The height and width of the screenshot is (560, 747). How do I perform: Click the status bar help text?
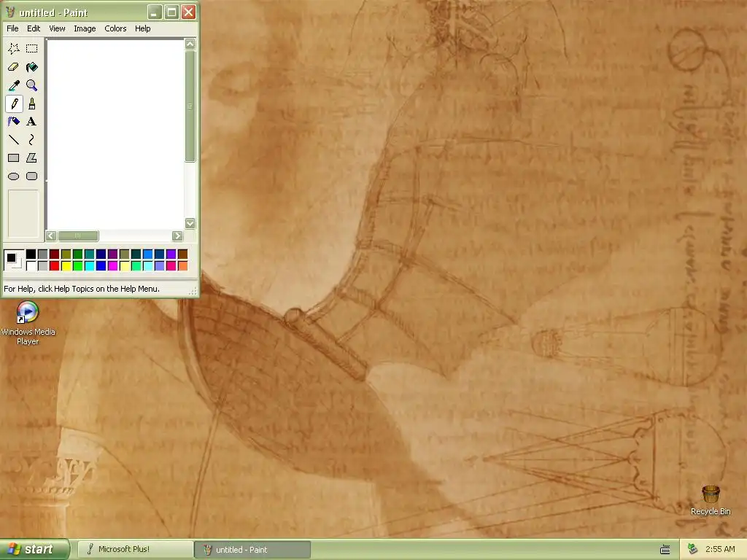click(x=82, y=289)
